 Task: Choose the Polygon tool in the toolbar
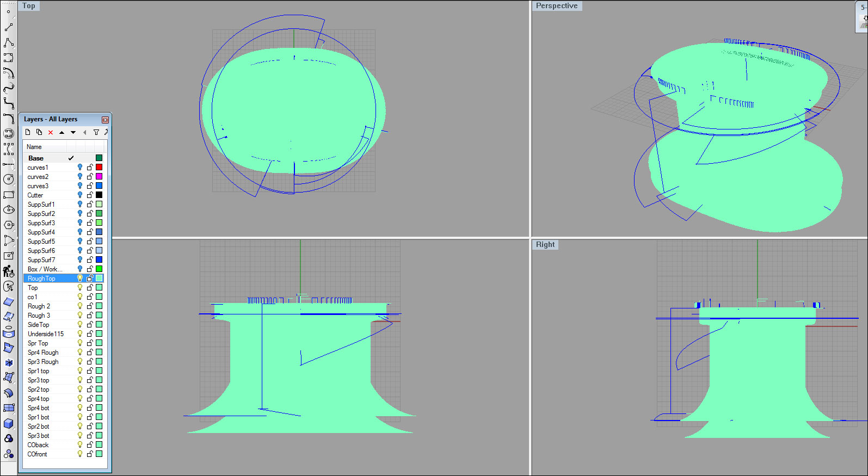pos(9,225)
